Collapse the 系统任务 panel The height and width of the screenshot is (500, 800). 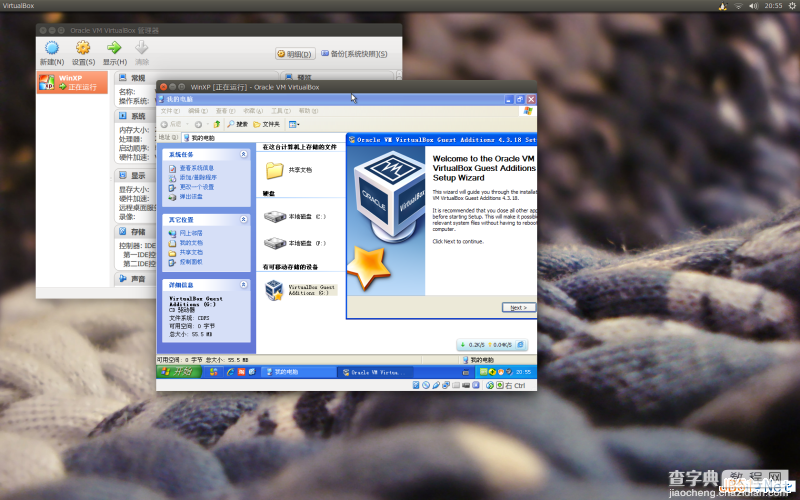(x=243, y=154)
